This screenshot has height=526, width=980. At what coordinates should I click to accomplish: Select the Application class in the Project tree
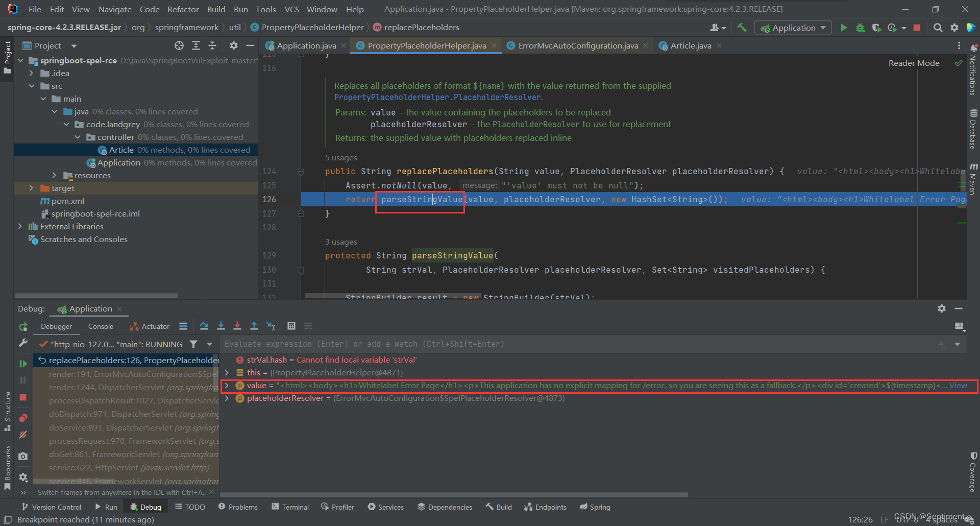[118, 162]
